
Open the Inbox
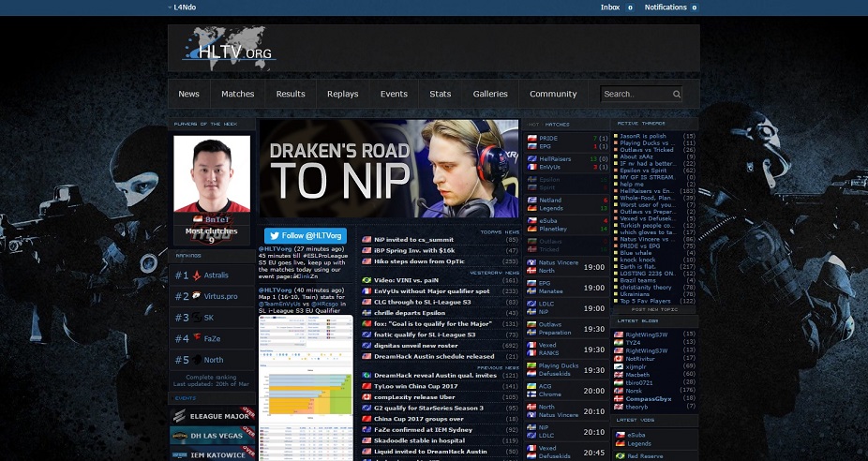(617, 7)
